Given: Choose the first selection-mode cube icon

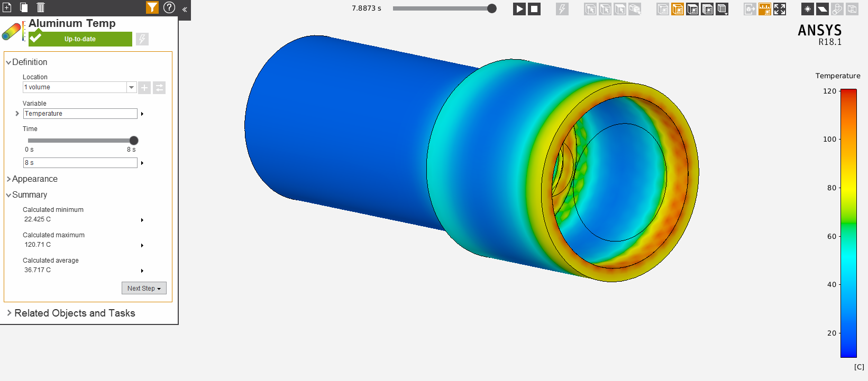Looking at the screenshot, I should tap(590, 9).
